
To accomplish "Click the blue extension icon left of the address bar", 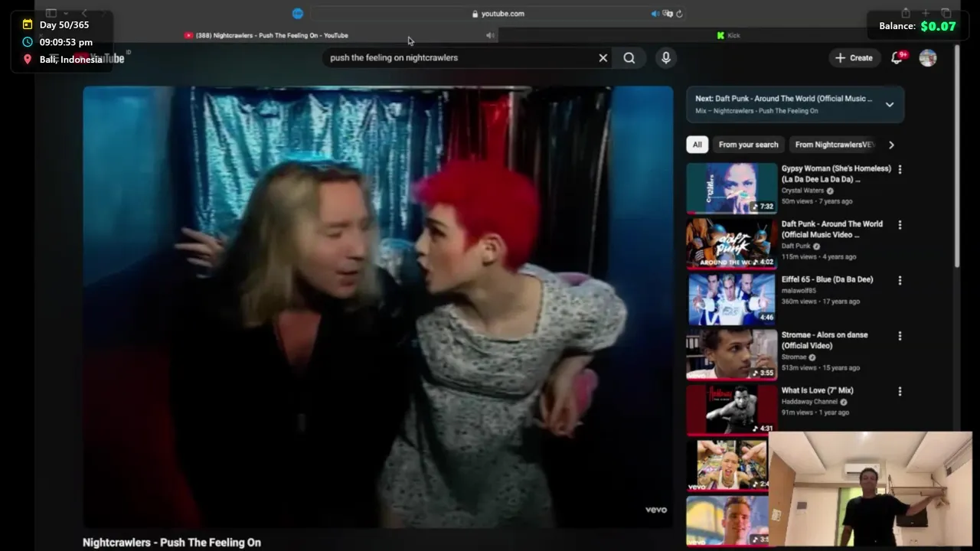I will point(298,13).
